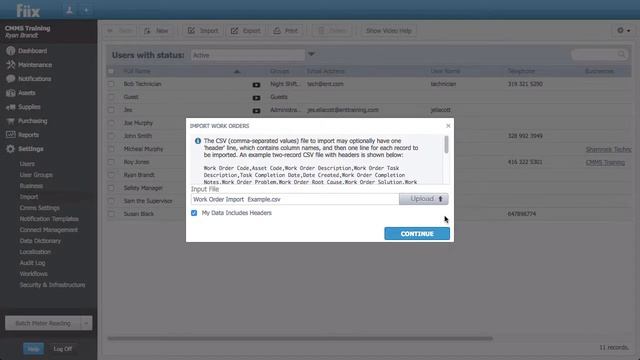This screenshot has height=360, width=640.
Task: Click the Back toolbar button
Action: [x=120, y=31]
